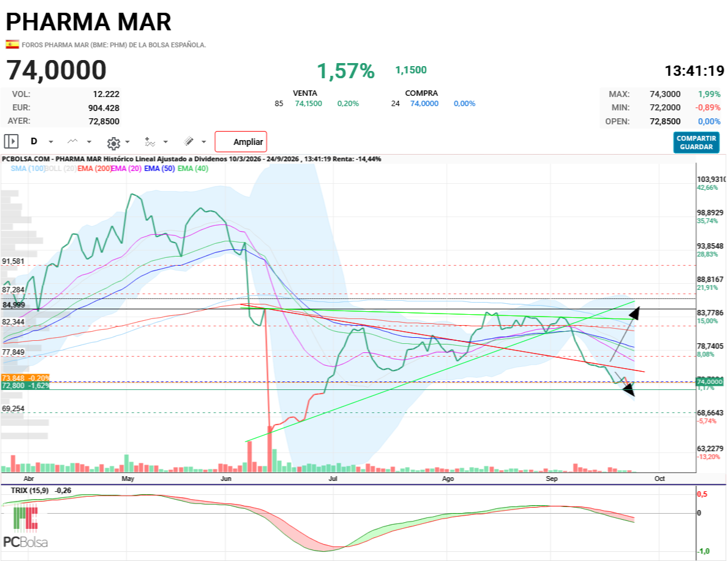728x561 pixels.
Task: Select the drawing pencil tool icon
Action: [189, 141]
